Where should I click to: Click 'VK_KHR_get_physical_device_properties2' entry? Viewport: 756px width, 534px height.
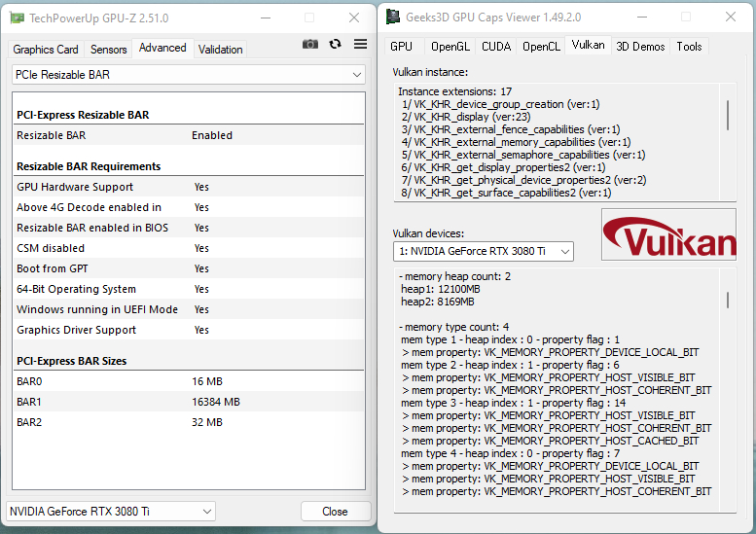tap(524, 180)
